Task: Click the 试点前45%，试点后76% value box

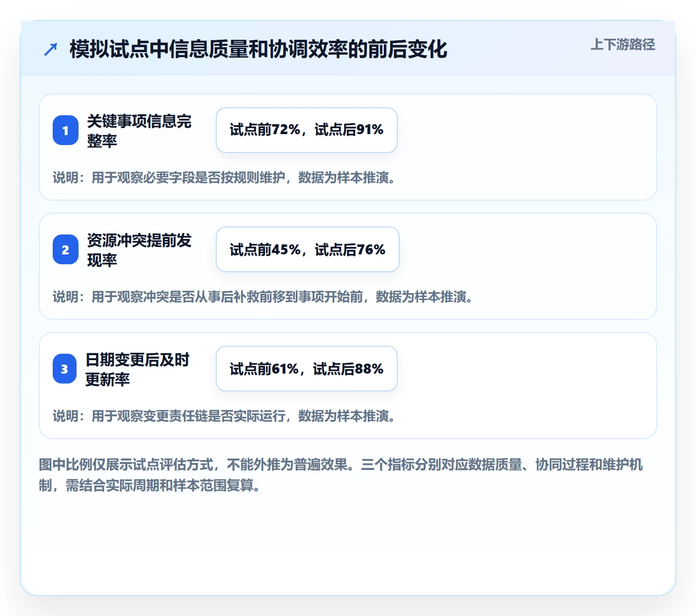Action: pyautogui.click(x=308, y=249)
